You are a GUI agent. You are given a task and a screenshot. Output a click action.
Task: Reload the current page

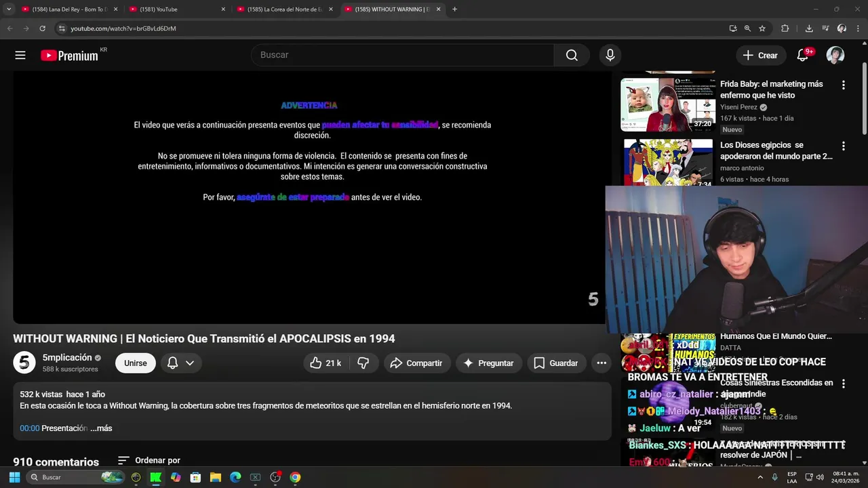(x=42, y=28)
